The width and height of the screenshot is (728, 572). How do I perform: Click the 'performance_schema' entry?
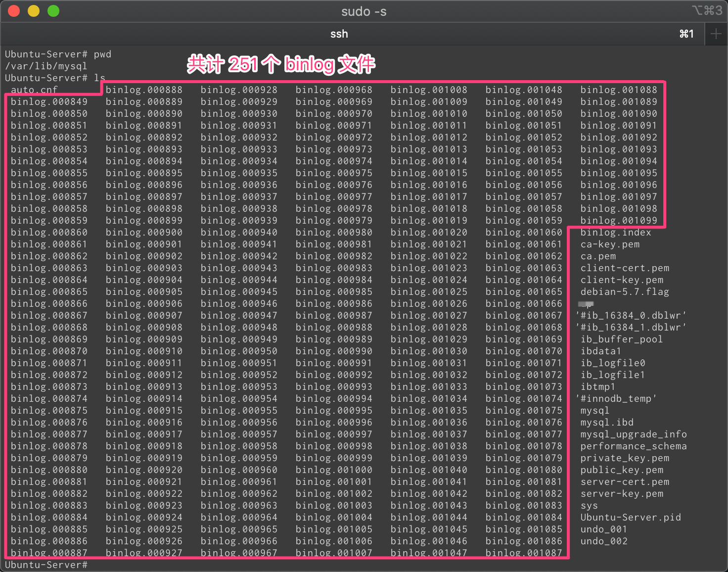[634, 446]
